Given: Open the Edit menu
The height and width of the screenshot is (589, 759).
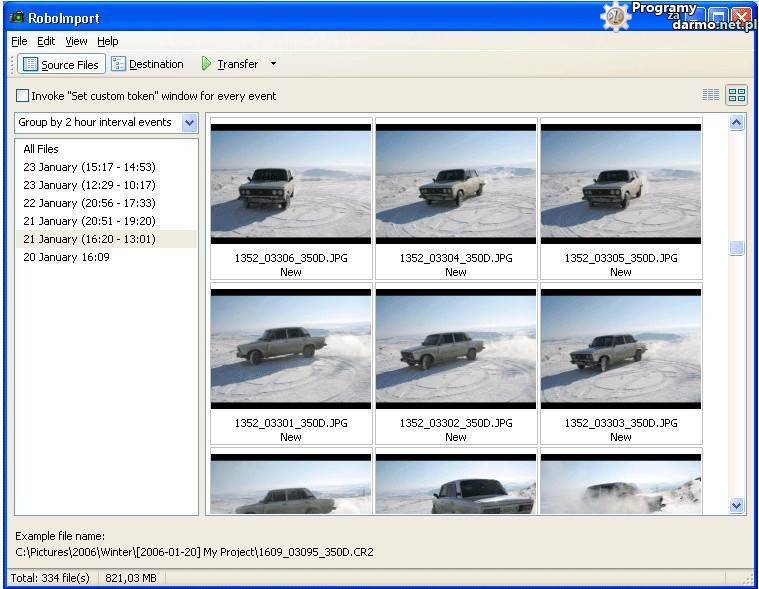Looking at the screenshot, I should [x=46, y=41].
